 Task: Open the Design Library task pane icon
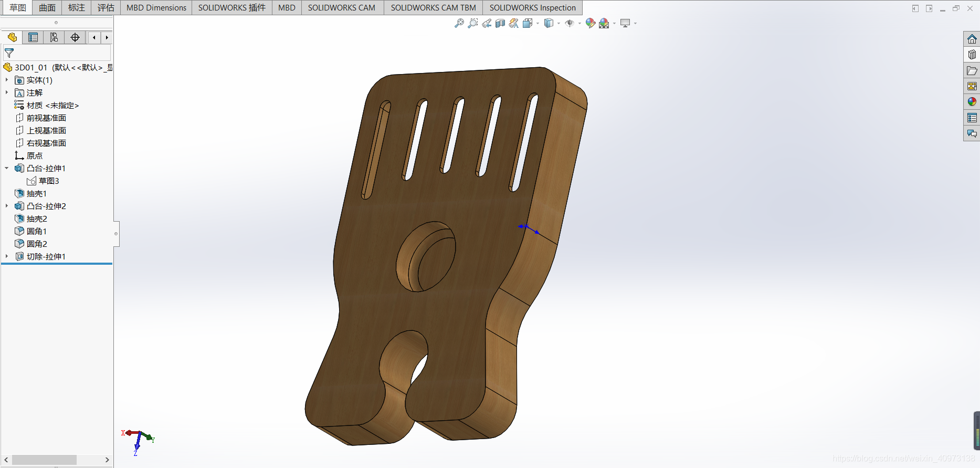(x=972, y=55)
